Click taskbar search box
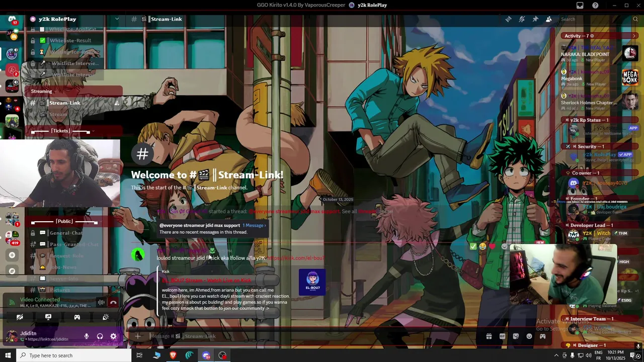This screenshot has width=644, height=362. click(x=74, y=355)
